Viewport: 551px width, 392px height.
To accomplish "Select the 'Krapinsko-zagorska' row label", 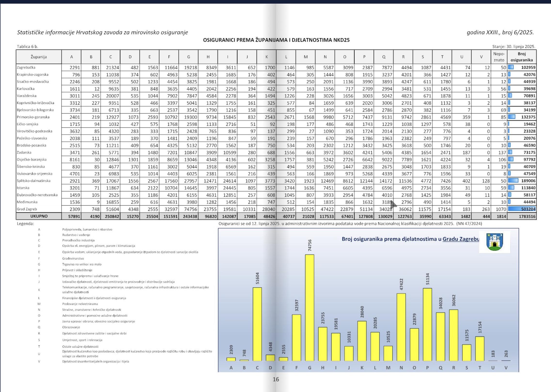I will 32,75.
